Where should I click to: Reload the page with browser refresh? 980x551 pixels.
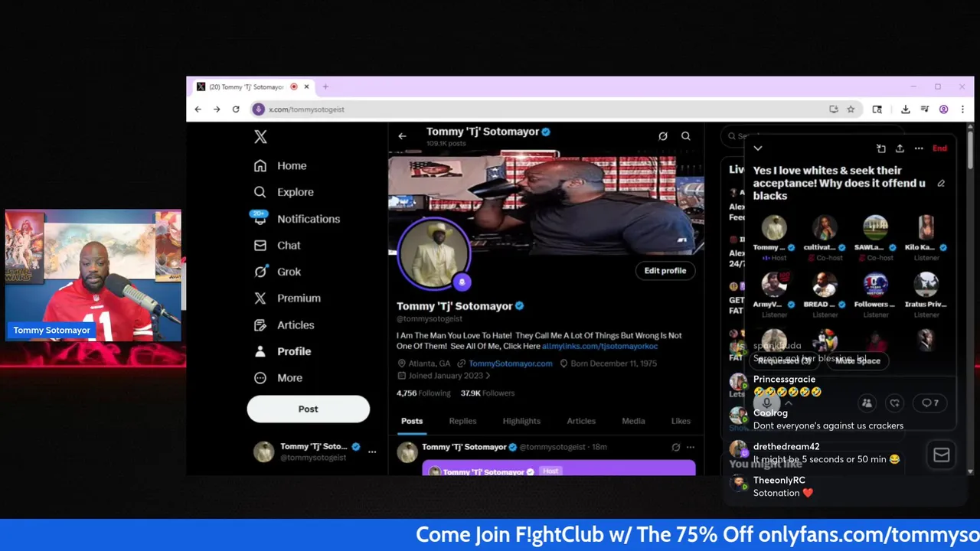(x=236, y=109)
